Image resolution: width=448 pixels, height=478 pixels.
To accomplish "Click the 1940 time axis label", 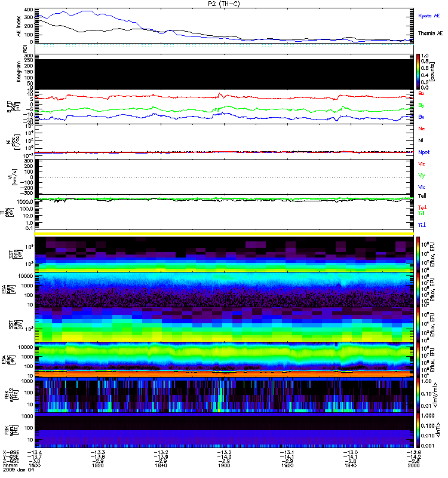I will [x=351, y=465].
